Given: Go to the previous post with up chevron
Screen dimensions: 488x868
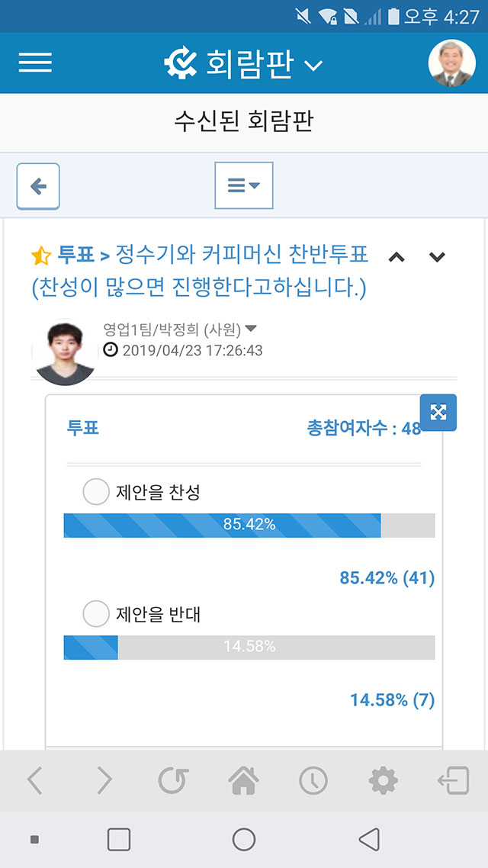Looking at the screenshot, I should click(x=396, y=257).
